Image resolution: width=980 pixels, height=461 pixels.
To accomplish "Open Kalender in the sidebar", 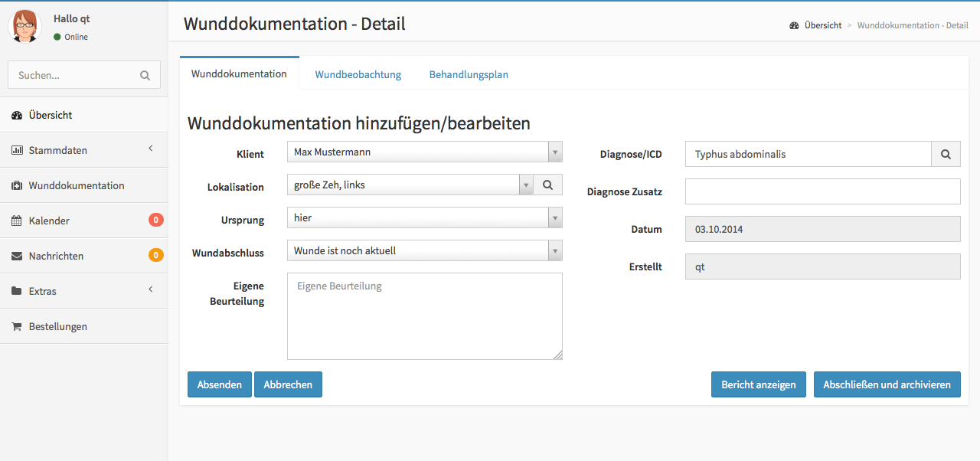I will point(84,221).
